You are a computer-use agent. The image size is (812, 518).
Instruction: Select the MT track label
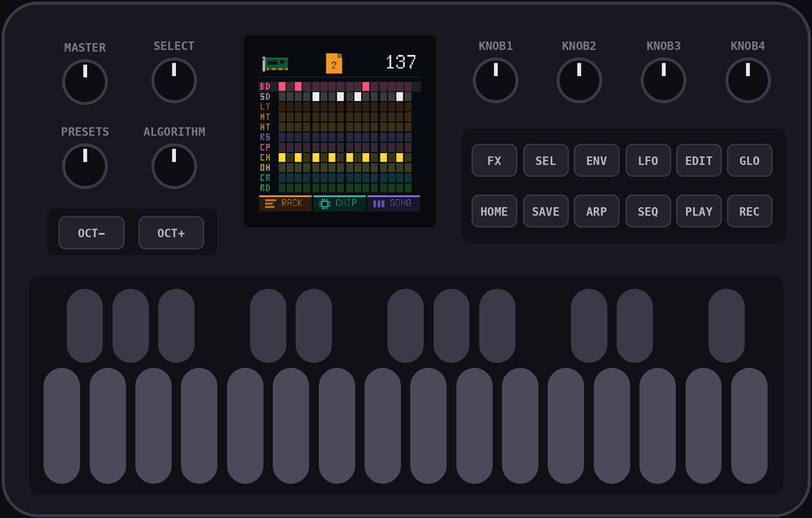(265, 117)
